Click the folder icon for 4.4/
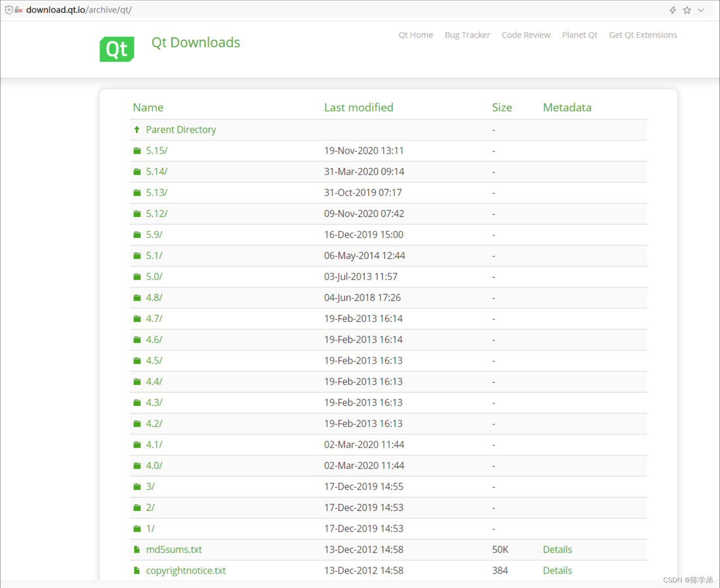This screenshot has height=588, width=720. tap(137, 382)
